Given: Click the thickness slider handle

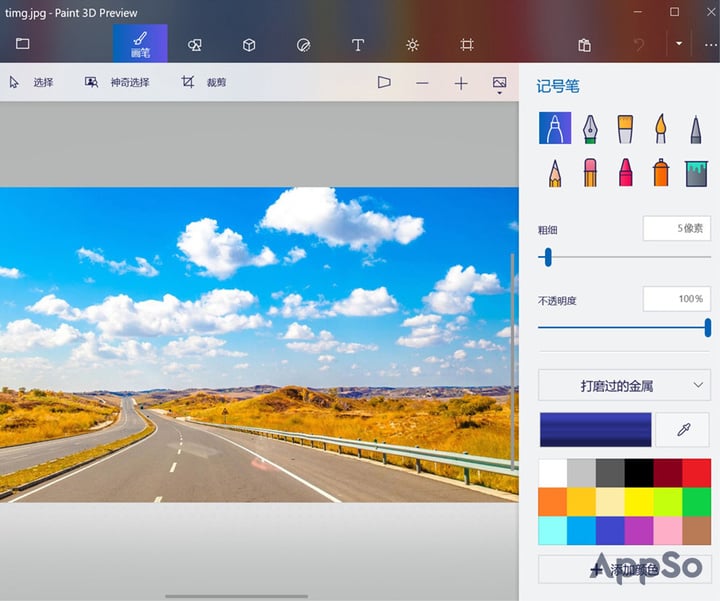Looking at the screenshot, I should pyautogui.click(x=547, y=257).
